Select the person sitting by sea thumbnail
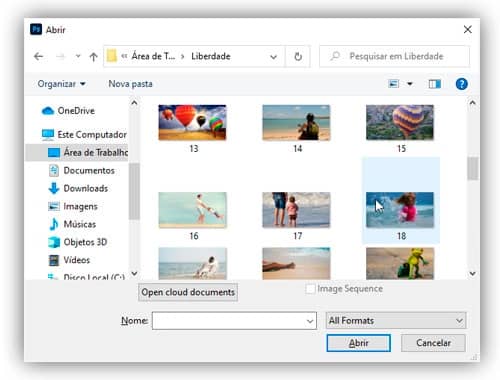The width and height of the screenshot is (500, 380). click(x=192, y=263)
